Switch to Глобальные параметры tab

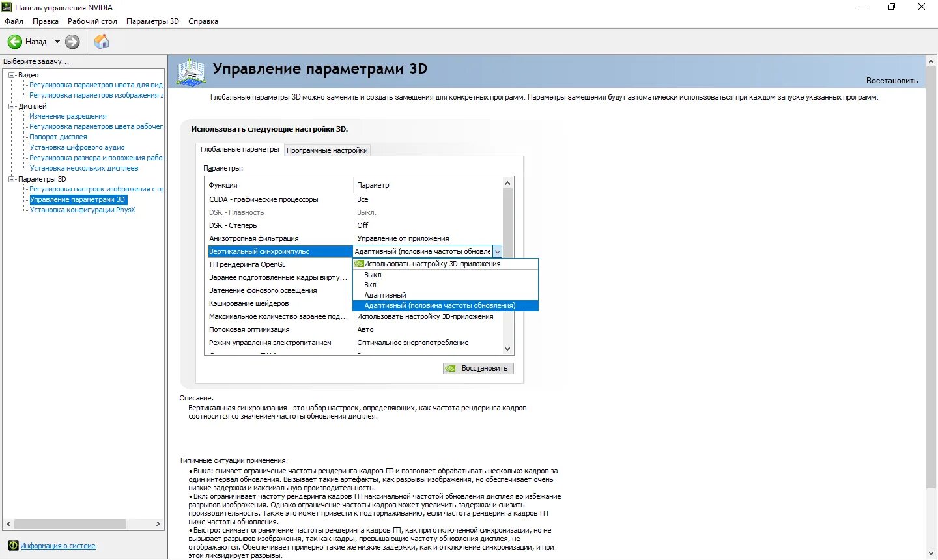[x=240, y=149]
